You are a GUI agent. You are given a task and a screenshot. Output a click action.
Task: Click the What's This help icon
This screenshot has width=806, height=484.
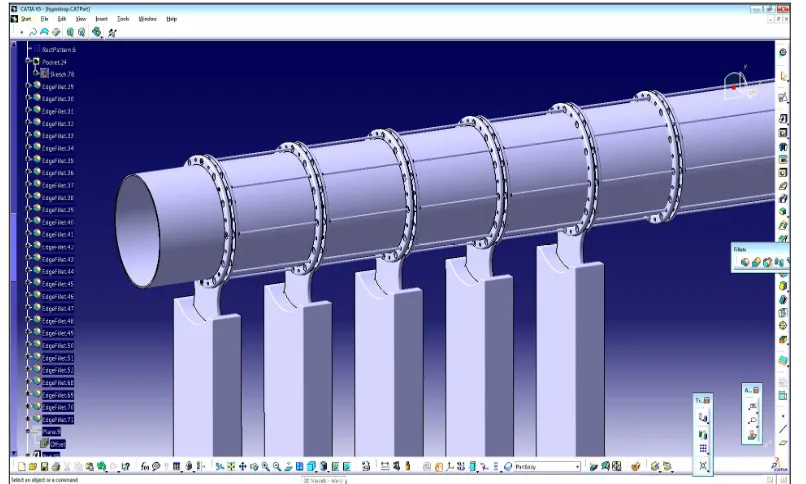(126, 467)
